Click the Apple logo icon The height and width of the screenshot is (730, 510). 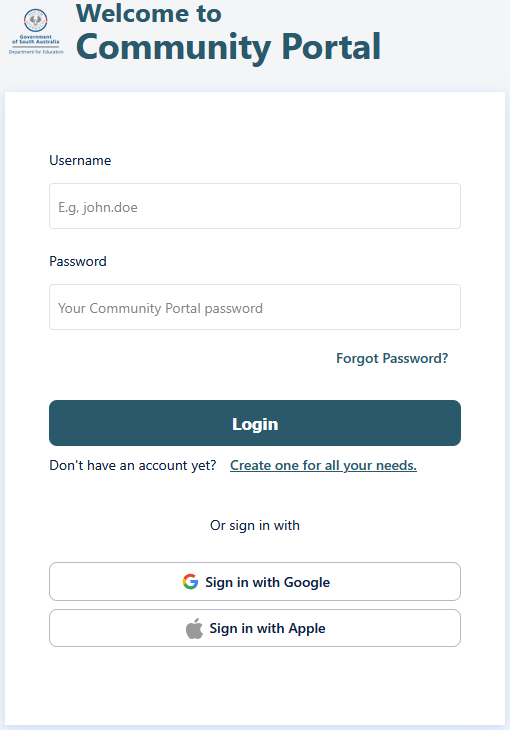click(194, 629)
